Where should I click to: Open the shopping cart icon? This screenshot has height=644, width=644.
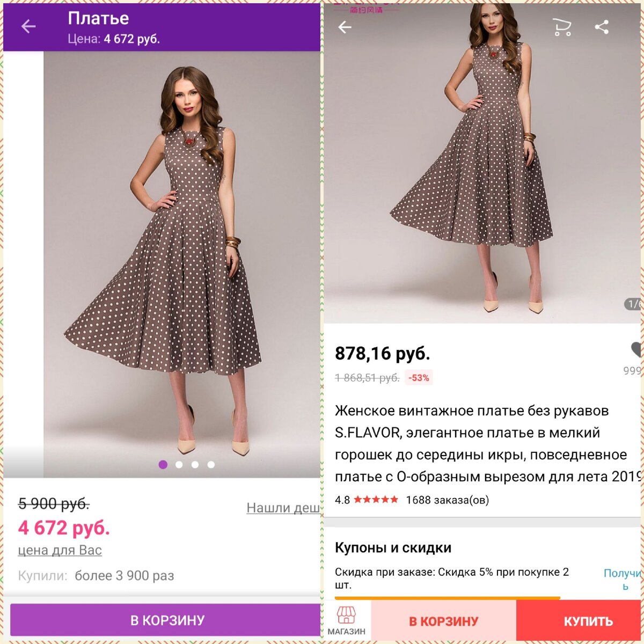pos(562,27)
